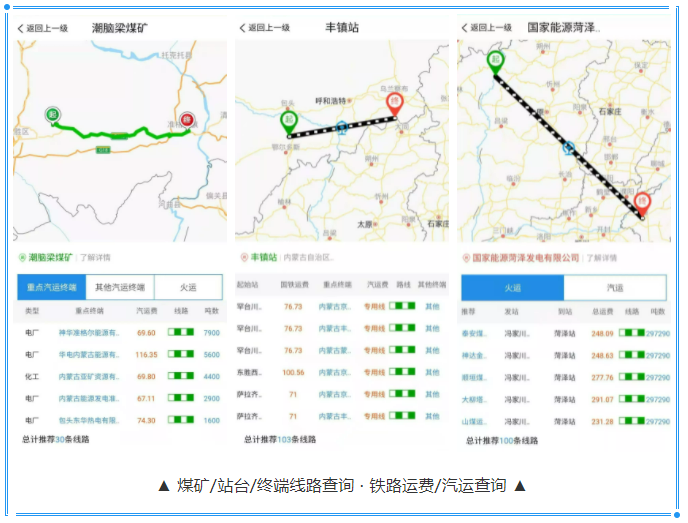Switch to 重点汽运终端 tab

pos(51,287)
